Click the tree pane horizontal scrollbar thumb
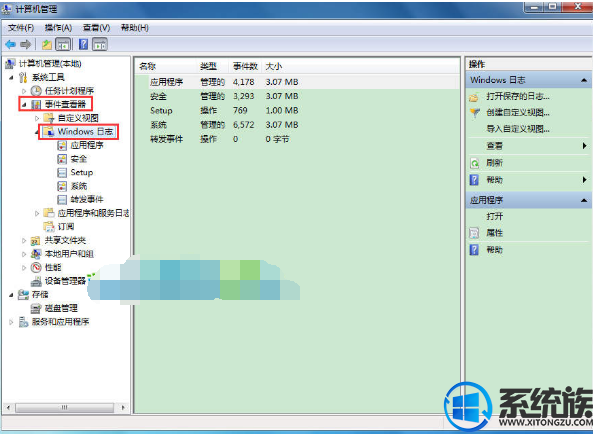 [64, 408]
